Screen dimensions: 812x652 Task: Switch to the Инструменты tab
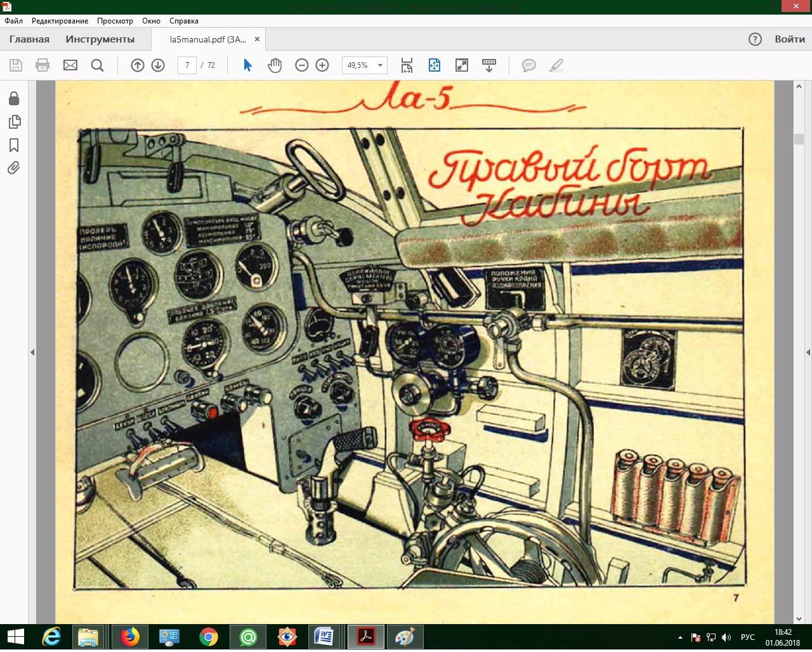tap(100, 39)
